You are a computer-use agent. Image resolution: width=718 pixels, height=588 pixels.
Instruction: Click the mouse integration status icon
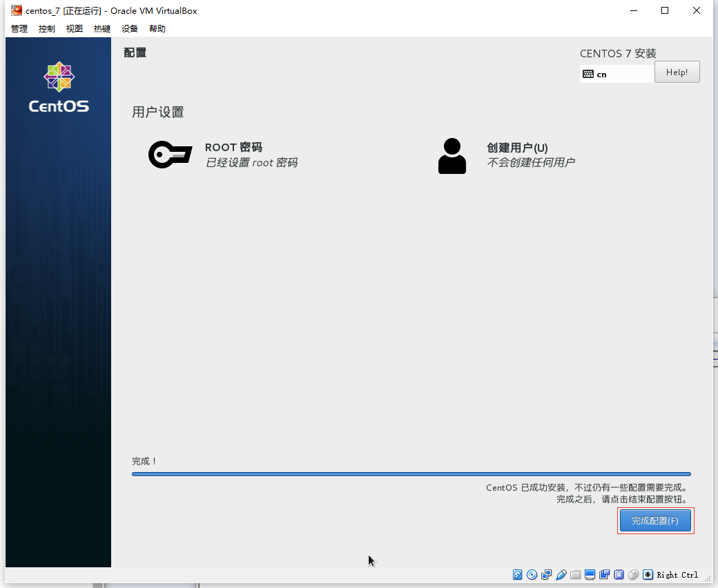[634, 575]
